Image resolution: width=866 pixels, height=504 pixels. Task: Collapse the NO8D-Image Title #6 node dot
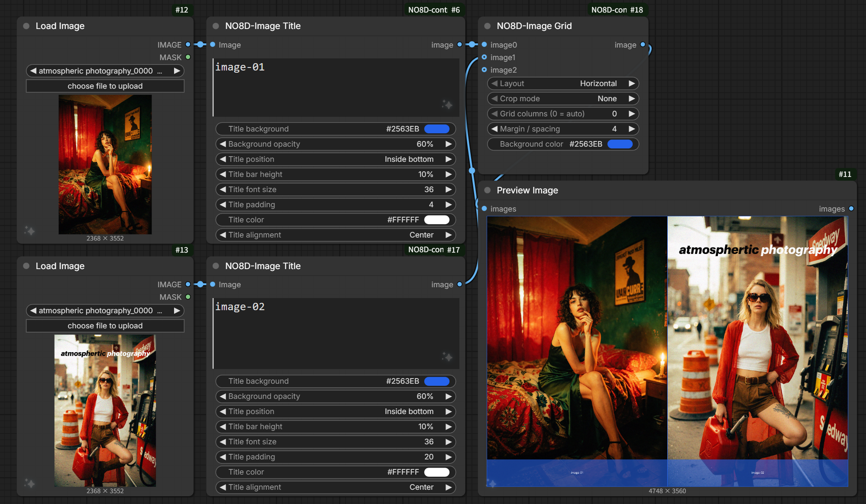[216, 26]
